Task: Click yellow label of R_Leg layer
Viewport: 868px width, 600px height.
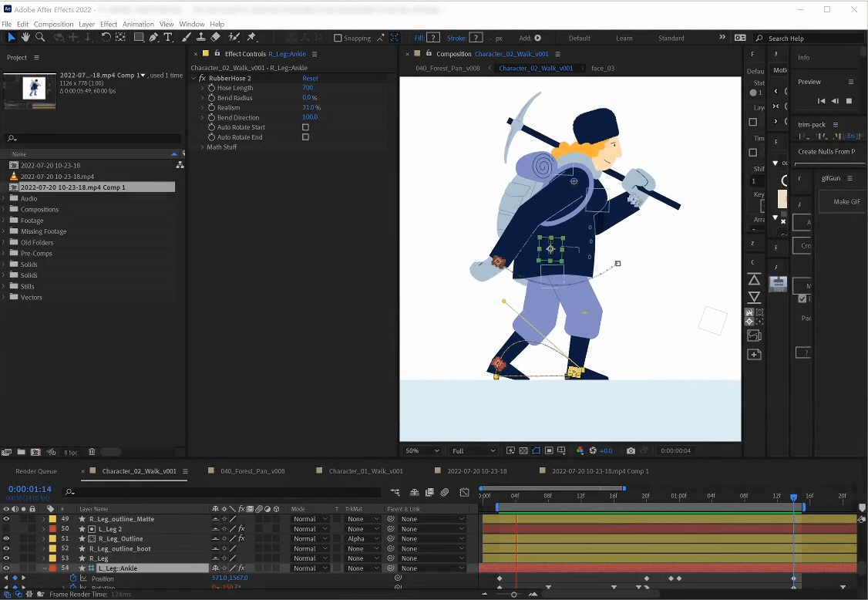Action: (x=52, y=558)
